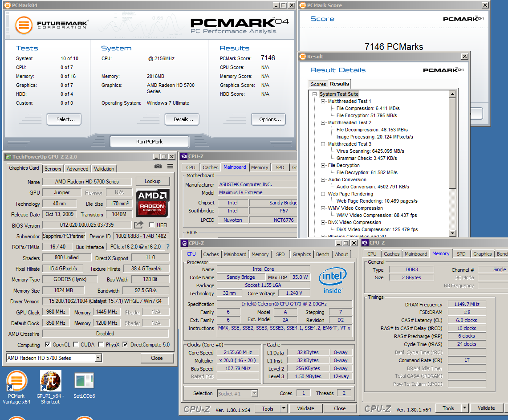Select 'Virus Scanning: 6425.095 MB/s' result row
Screen dimensions: 508x420
[x=370, y=151]
